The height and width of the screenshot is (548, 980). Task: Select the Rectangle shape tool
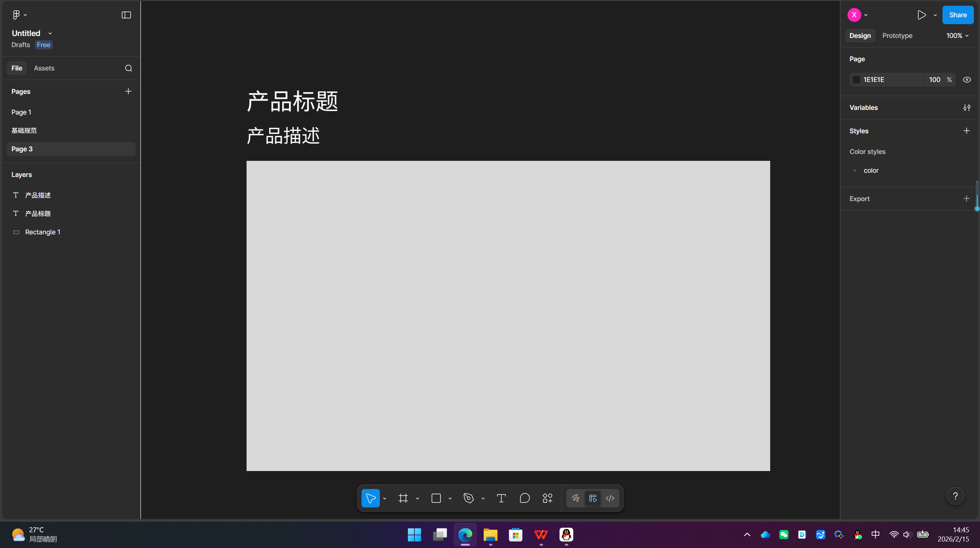pyautogui.click(x=437, y=498)
